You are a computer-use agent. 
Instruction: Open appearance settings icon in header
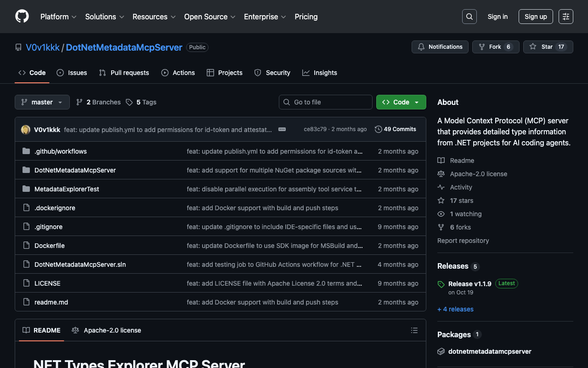[x=565, y=17]
